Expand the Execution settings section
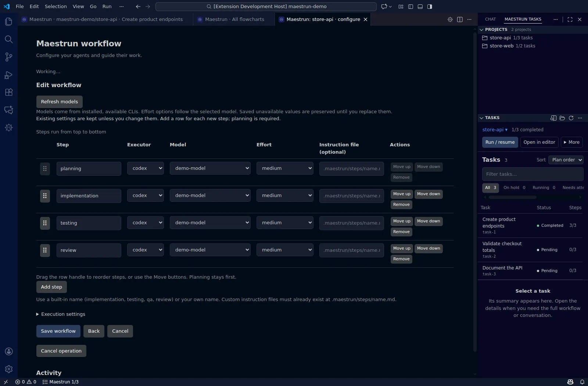Viewport: 588px width, 386px height. pos(61,314)
